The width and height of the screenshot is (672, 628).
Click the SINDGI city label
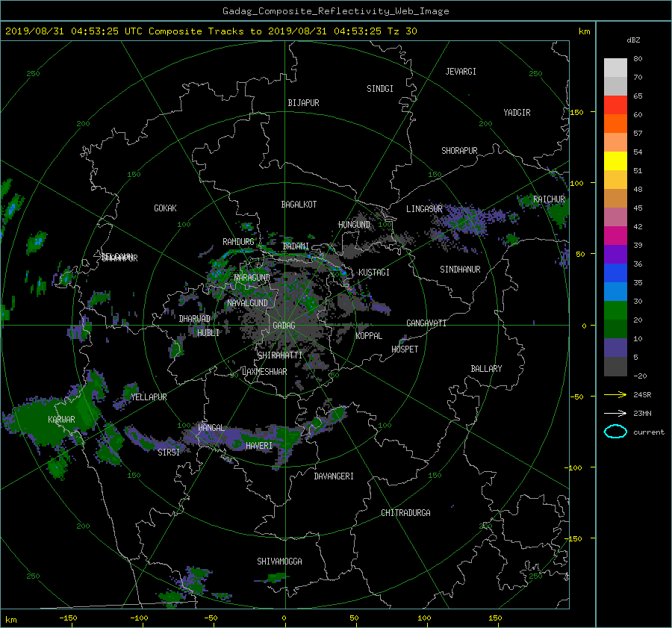[380, 89]
